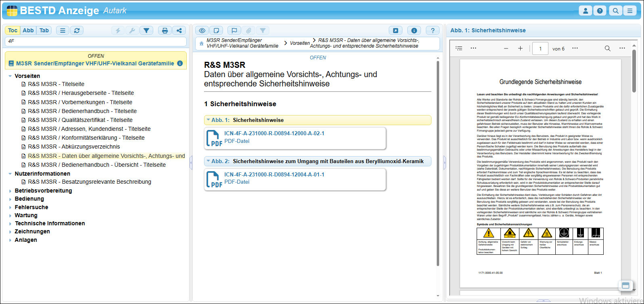
Task: Open the user account icon in the header
Action: click(x=585, y=11)
